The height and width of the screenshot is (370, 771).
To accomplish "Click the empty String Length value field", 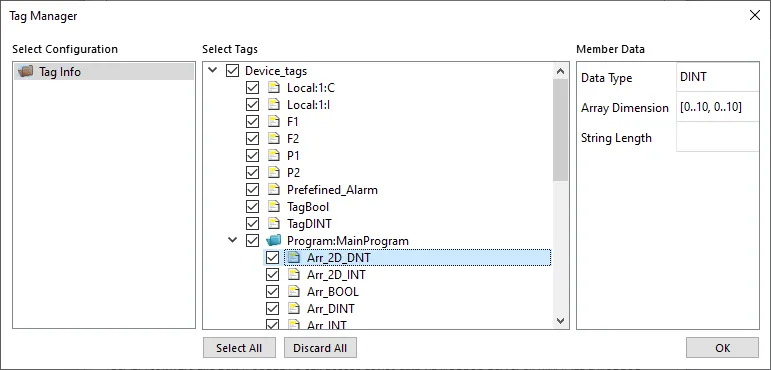I will click(x=718, y=137).
